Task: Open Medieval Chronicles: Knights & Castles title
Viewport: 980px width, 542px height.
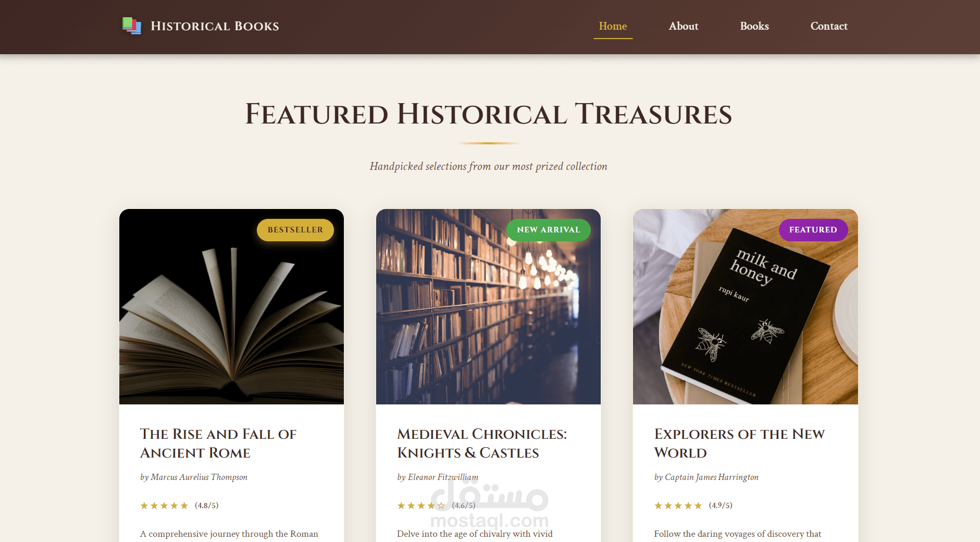Action: point(482,444)
